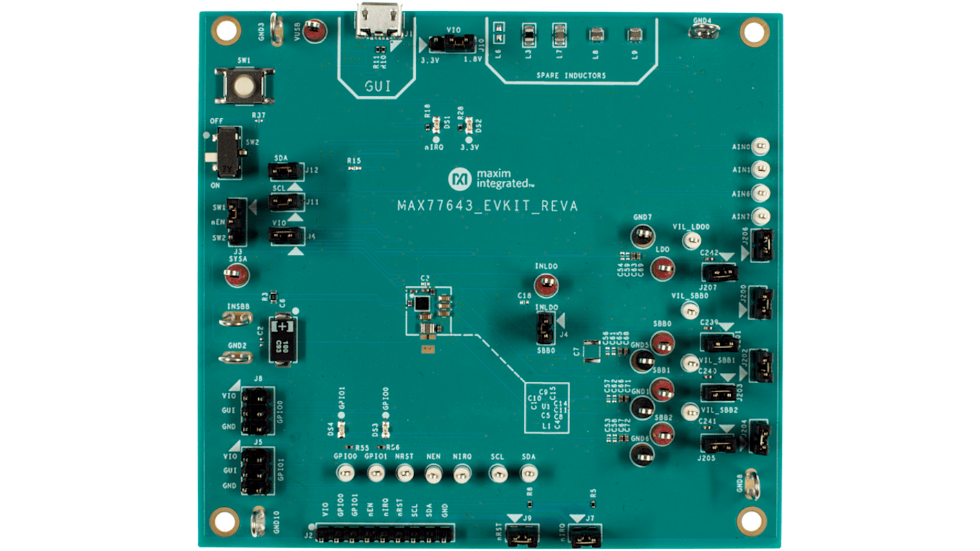Click the SCL white test point
Image resolution: width=980 pixels, height=551 pixels.
498,473
